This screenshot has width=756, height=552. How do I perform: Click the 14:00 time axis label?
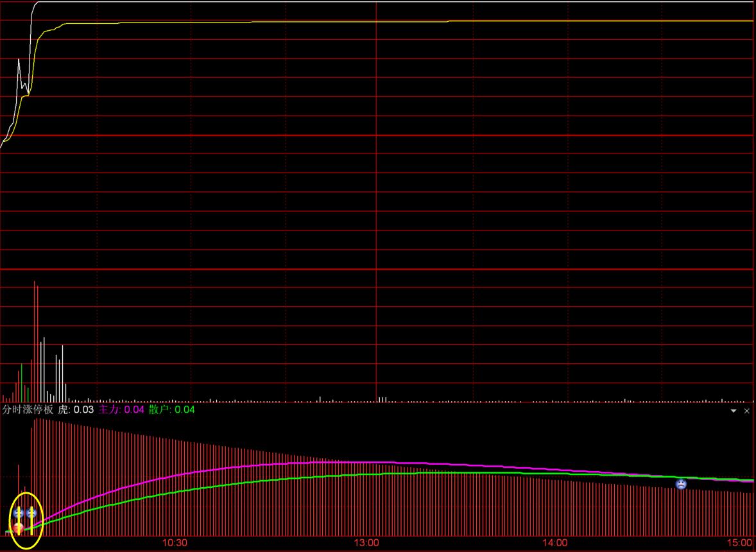pos(555,543)
